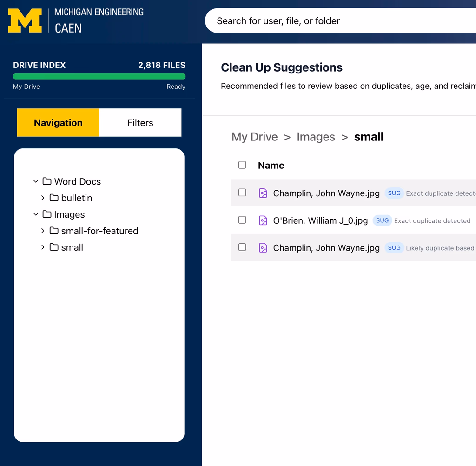Check the box for O'Brien, William J_0.jpg
Screen dimensions: 476x466
click(x=242, y=220)
